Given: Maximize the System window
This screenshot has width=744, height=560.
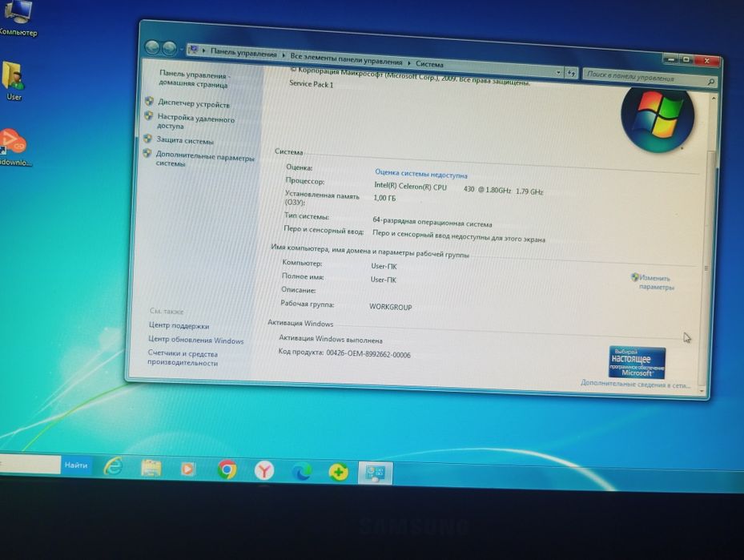Looking at the screenshot, I should tap(686, 60).
